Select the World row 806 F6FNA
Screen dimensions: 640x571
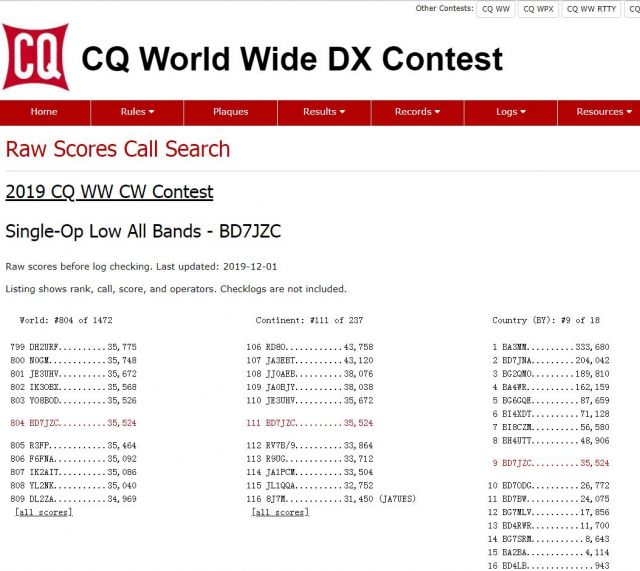coord(73,459)
